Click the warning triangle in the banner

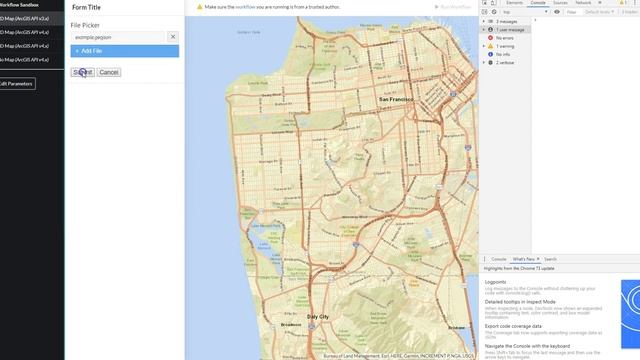pos(200,7)
